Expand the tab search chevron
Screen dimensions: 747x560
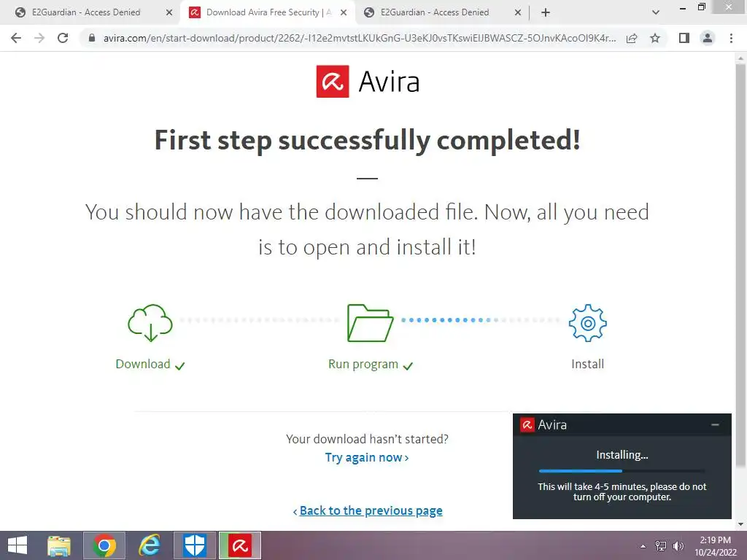pos(656,12)
